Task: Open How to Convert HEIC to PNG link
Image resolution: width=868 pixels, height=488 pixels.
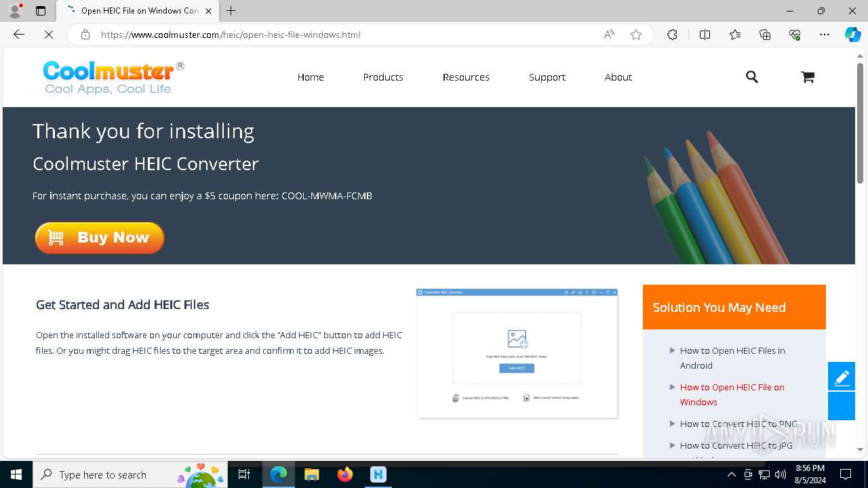Action: (738, 424)
